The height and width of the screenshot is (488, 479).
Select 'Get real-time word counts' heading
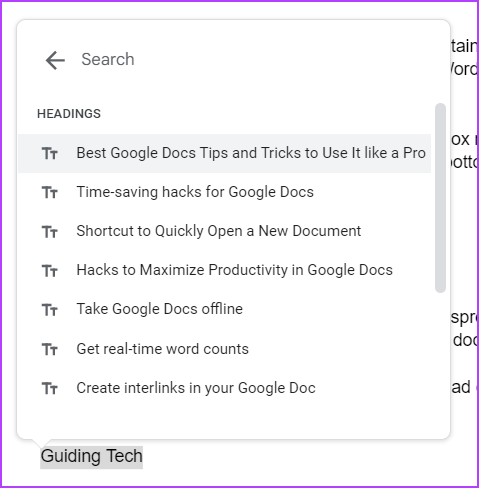click(x=224, y=349)
